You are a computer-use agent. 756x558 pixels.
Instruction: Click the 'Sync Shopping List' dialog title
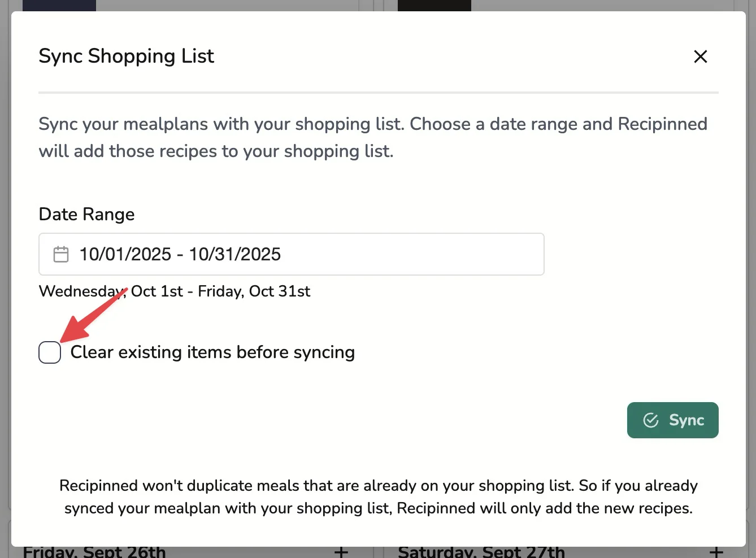126,56
